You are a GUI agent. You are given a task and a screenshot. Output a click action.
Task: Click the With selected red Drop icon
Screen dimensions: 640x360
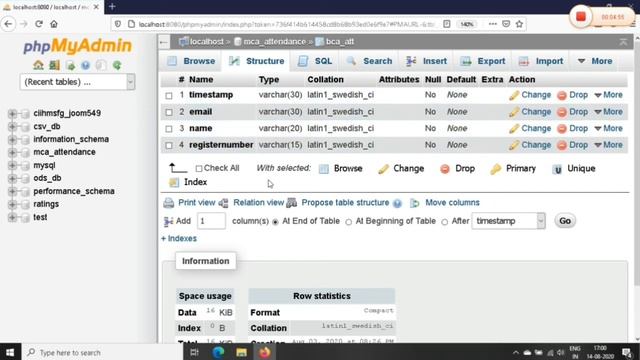coord(444,169)
